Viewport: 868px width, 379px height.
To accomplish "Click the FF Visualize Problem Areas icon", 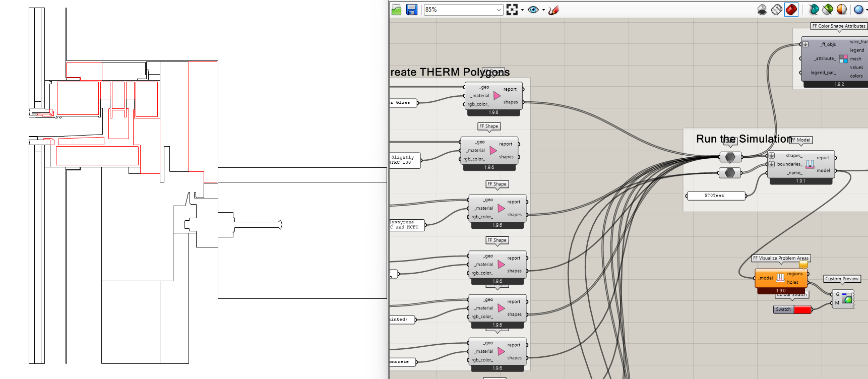I will click(780, 278).
